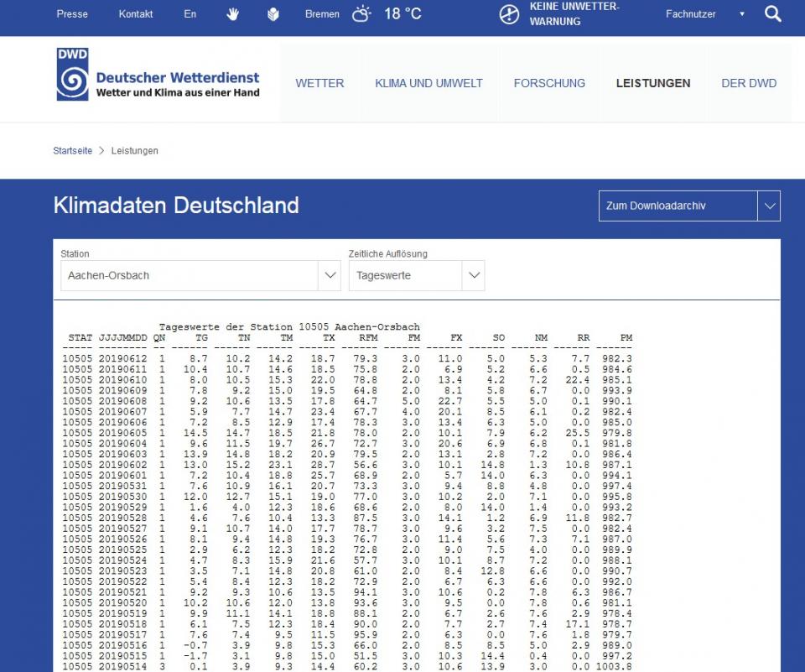Open the Kontakt page link
Viewport: 805px width, 672px height.
136,14
